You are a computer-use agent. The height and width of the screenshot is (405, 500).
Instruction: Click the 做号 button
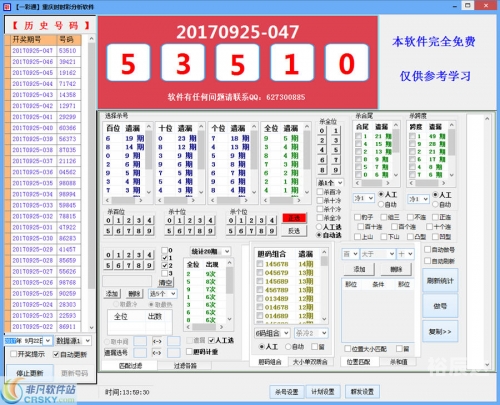(x=440, y=306)
